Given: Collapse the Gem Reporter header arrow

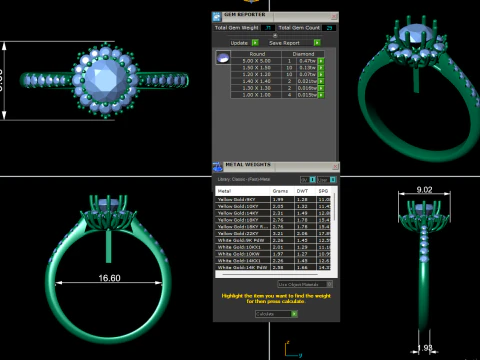Looking at the screenshot, I should coord(275,35).
